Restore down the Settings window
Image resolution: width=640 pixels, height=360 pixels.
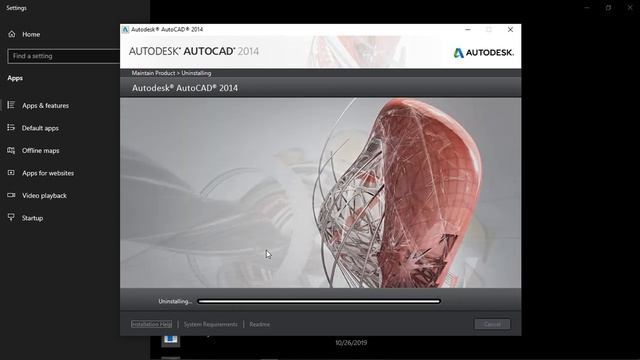(608, 8)
